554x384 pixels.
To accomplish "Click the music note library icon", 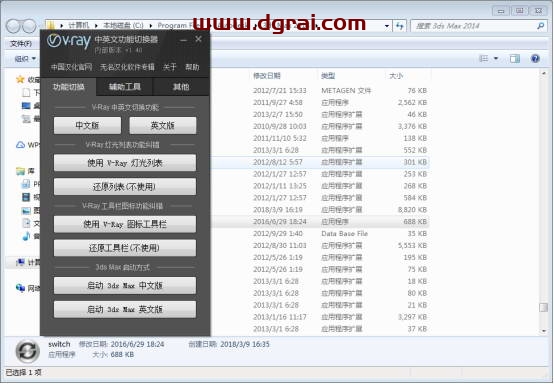I will [26, 236].
